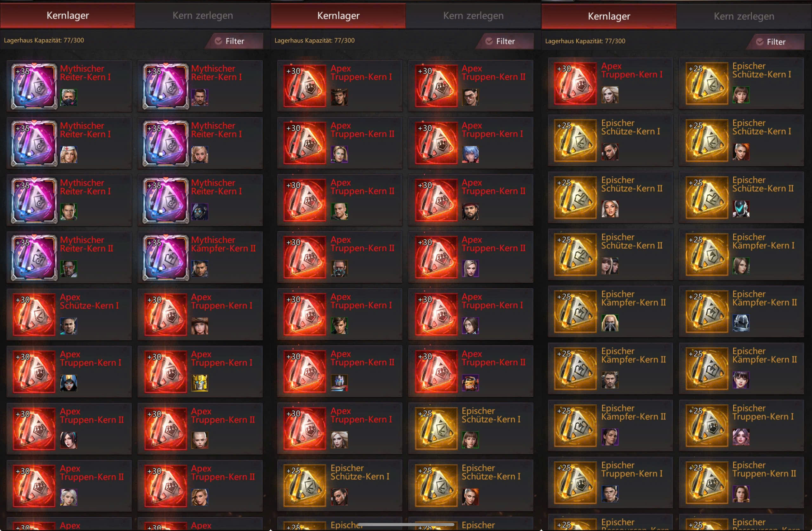The width and height of the screenshot is (812, 531).
Task: Select the Kernlager tab in middle panel
Action: click(338, 16)
